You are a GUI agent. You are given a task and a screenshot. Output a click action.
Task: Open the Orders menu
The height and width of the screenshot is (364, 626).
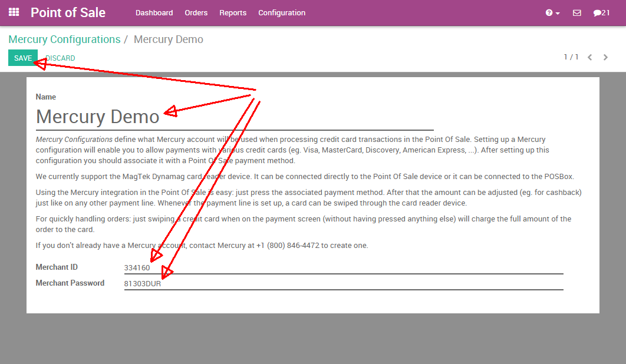196,13
